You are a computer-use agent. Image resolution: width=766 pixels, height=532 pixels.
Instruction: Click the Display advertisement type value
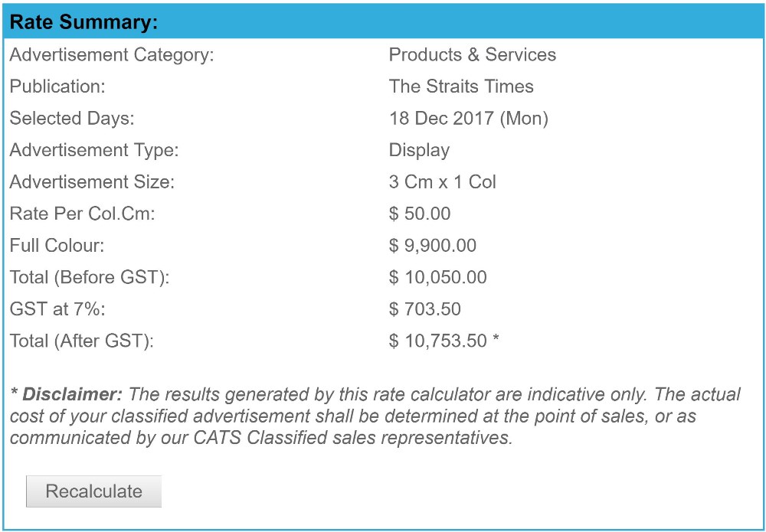(419, 150)
